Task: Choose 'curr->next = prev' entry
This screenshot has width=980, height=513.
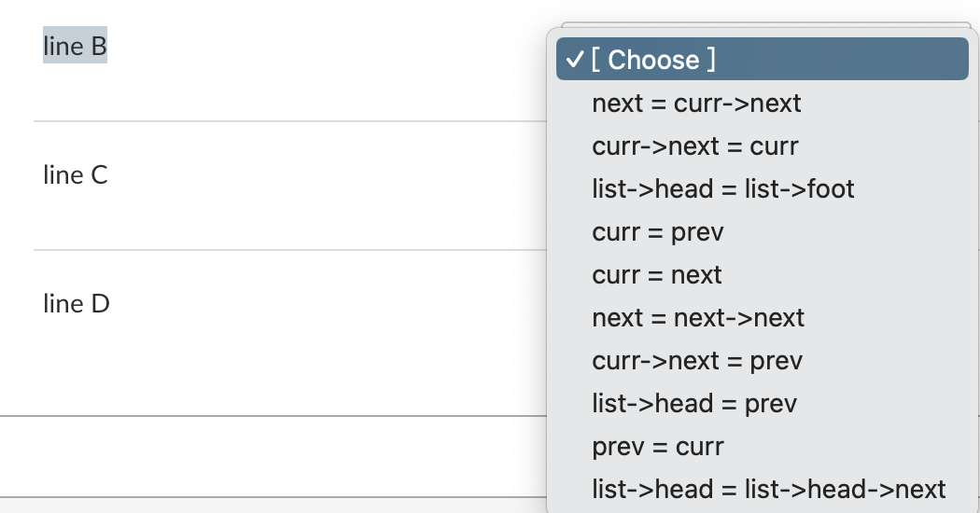Action: point(762,361)
